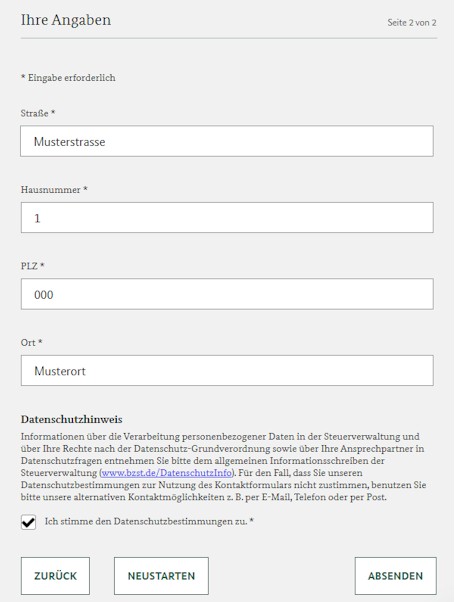The height and width of the screenshot is (602, 456).
Task: Select the PLZ field showing 000
Action: click(x=227, y=294)
